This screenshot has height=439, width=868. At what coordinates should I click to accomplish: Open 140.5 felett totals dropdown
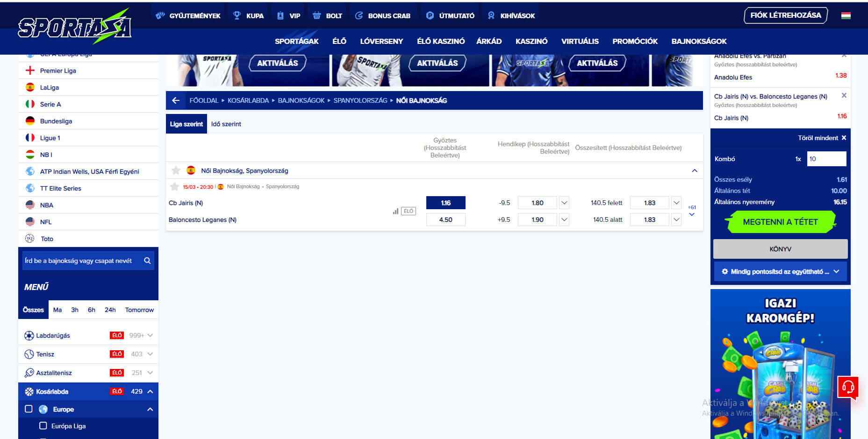pyautogui.click(x=676, y=203)
